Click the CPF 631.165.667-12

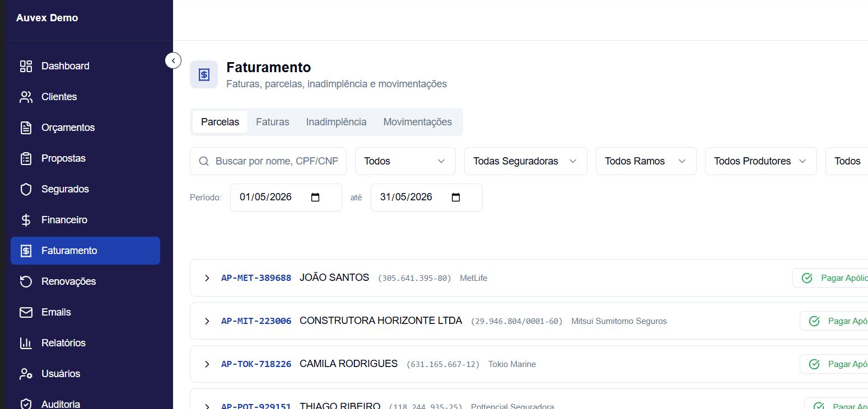(x=443, y=364)
